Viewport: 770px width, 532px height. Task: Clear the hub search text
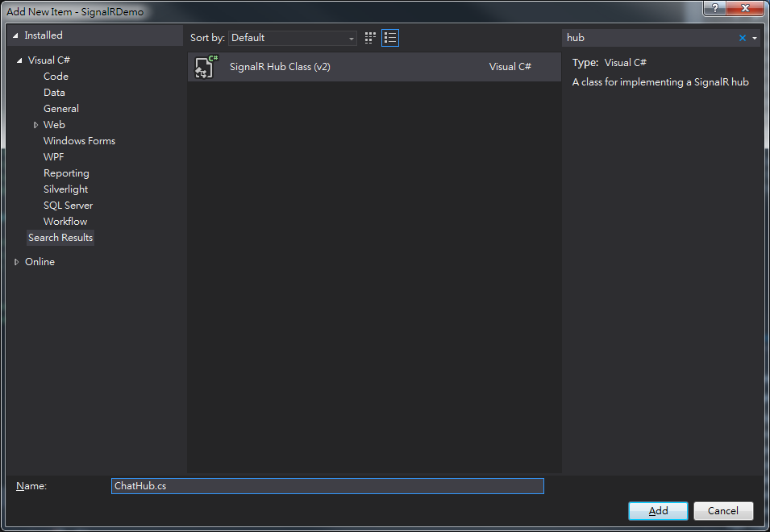click(x=743, y=38)
